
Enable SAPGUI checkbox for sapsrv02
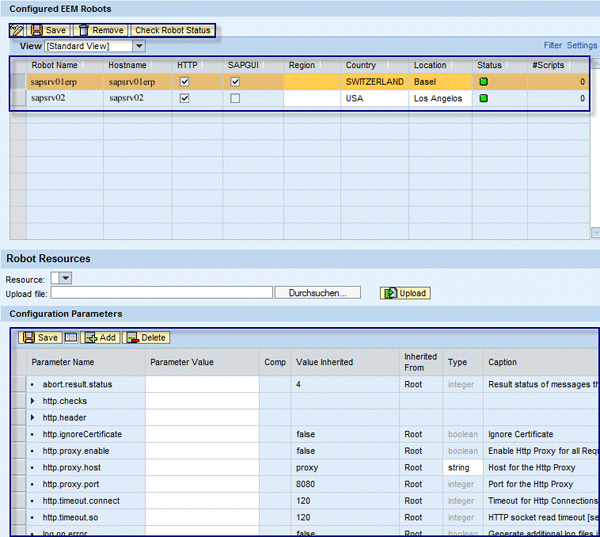pos(235,99)
